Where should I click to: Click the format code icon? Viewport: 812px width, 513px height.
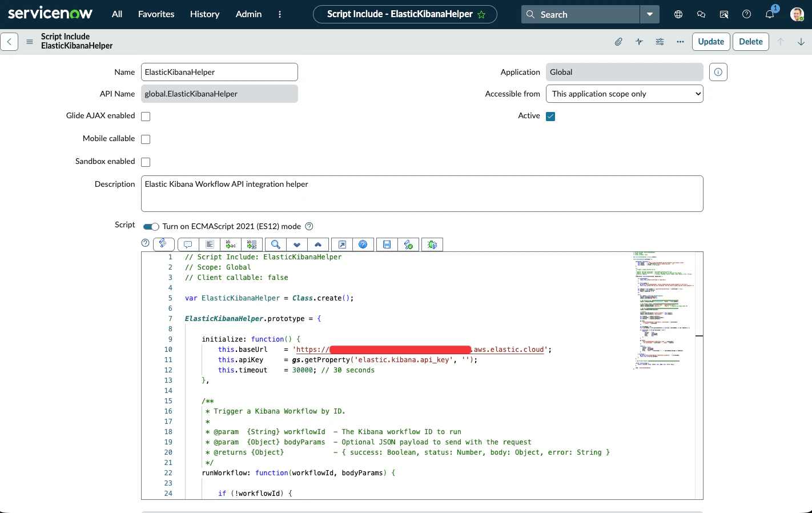pyautogui.click(x=210, y=245)
